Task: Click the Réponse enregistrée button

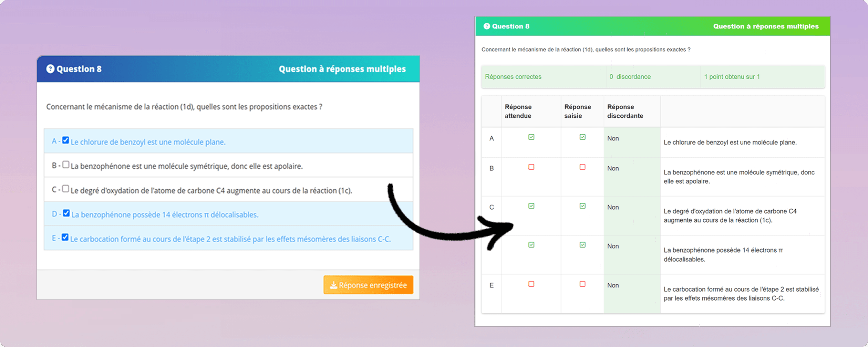Action: click(368, 285)
